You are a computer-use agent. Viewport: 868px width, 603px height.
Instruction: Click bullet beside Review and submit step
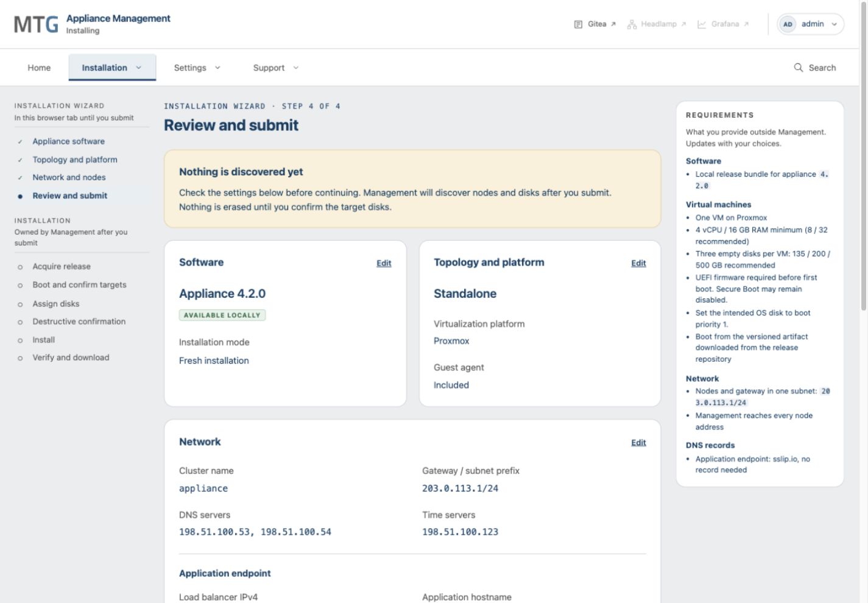pyautogui.click(x=20, y=196)
